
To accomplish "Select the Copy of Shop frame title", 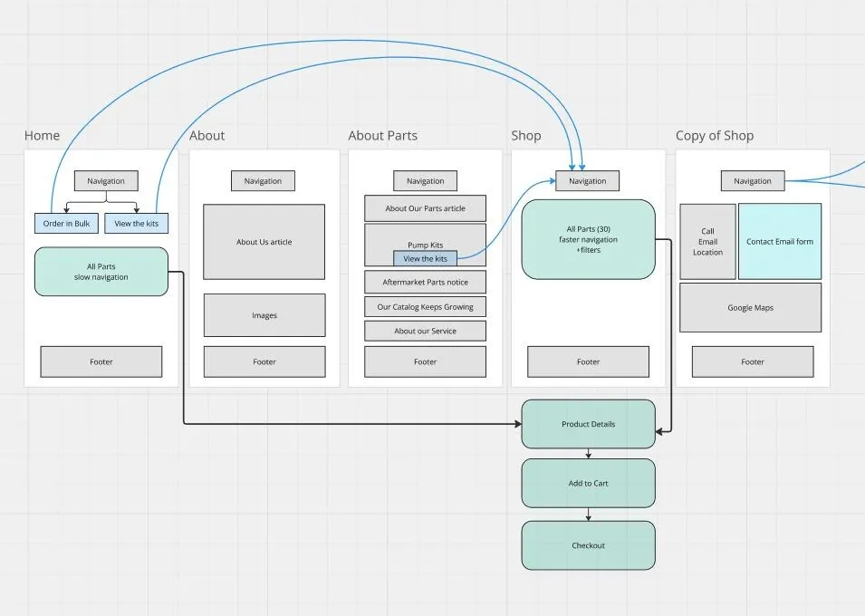I will 715,136.
